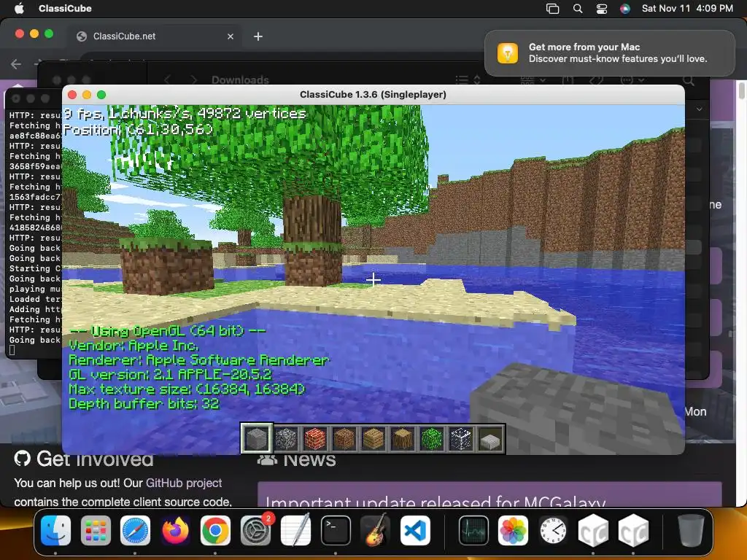Open TextEdit from the dock
This screenshot has width=747, height=560.
[x=295, y=530]
